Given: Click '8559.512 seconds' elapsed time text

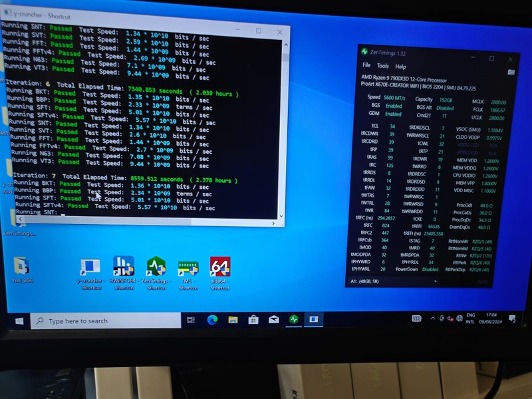Looking at the screenshot, I should (x=157, y=179).
